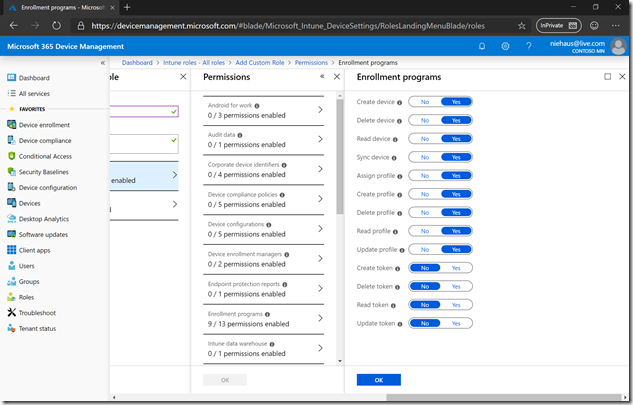Click the help question mark icon
The width and height of the screenshot is (633, 405).
[527, 45]
